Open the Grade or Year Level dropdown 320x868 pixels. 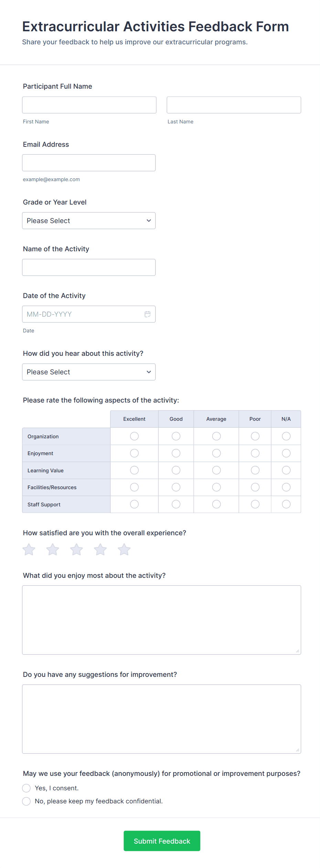(x=89, y=220)
